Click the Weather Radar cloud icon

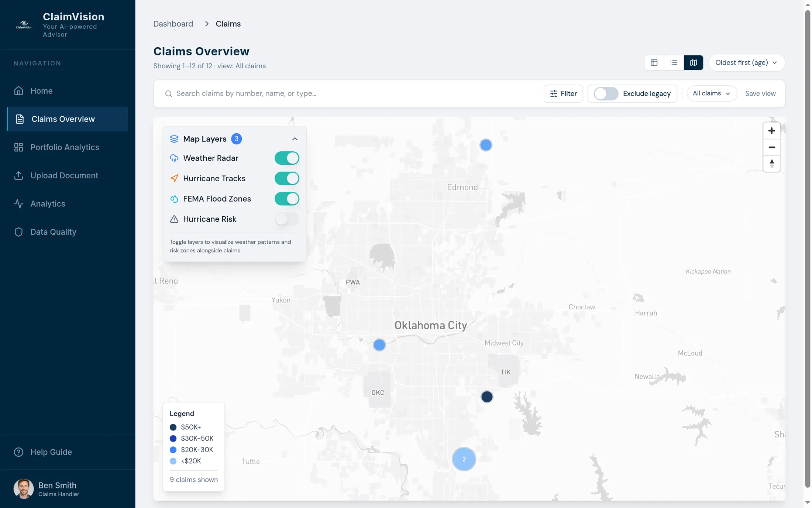click(174, 158)
